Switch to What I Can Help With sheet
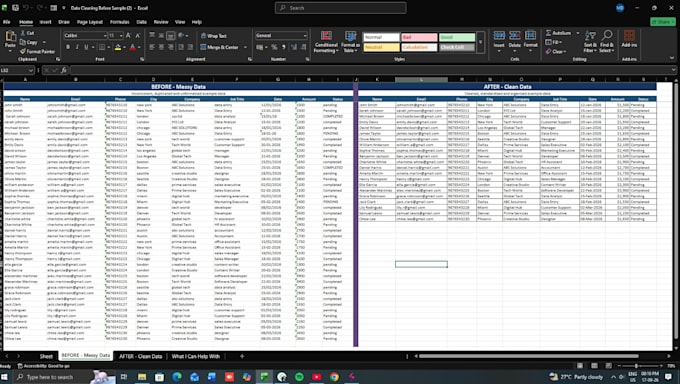 196,356
